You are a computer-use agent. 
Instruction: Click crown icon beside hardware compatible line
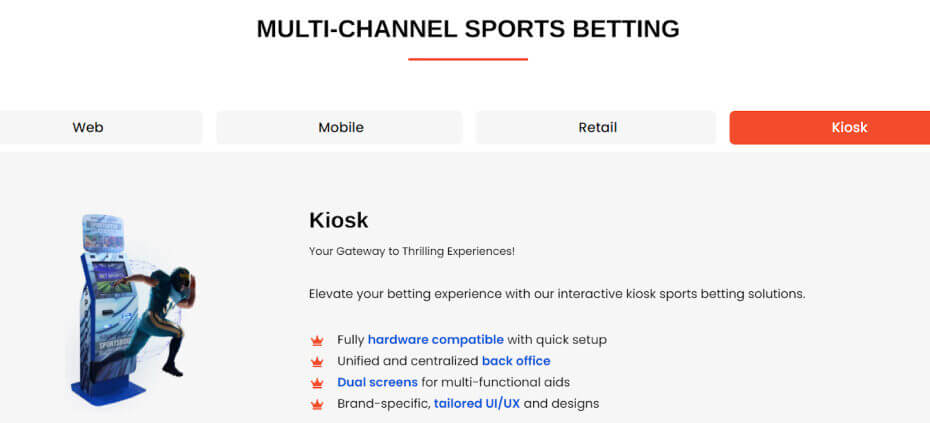click(317, 341)
